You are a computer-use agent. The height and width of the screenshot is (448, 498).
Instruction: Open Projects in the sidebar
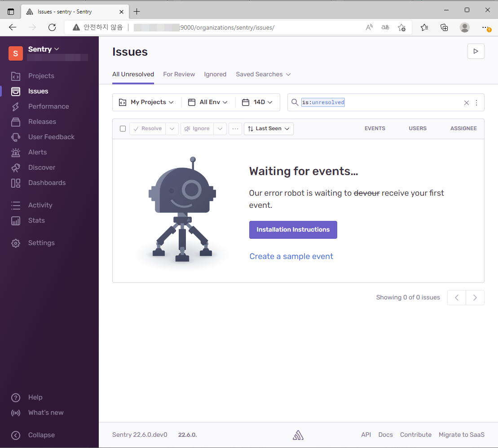[41, 76]
